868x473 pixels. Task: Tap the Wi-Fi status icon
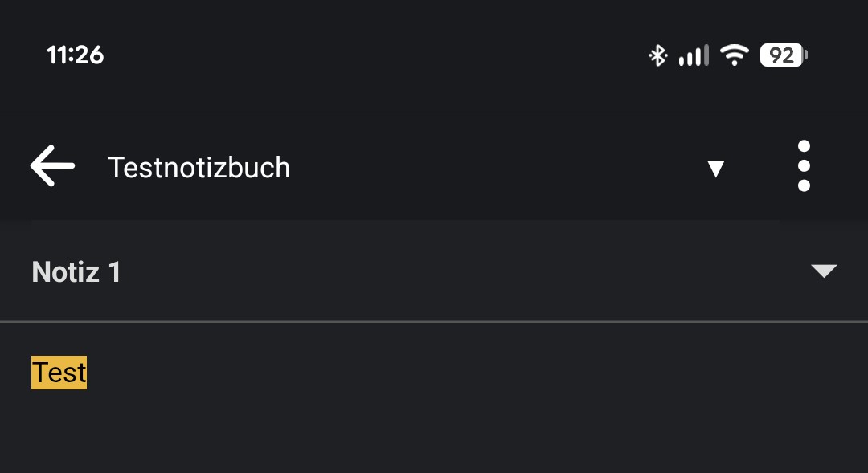point(734,55)
